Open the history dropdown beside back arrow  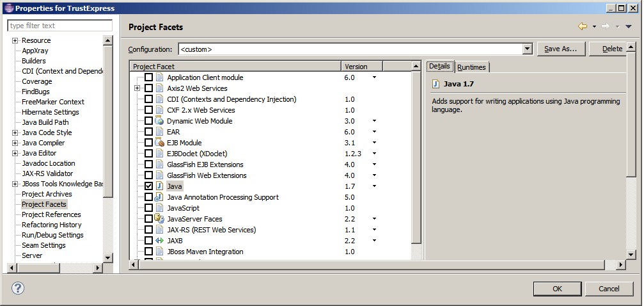pos(594,27)
